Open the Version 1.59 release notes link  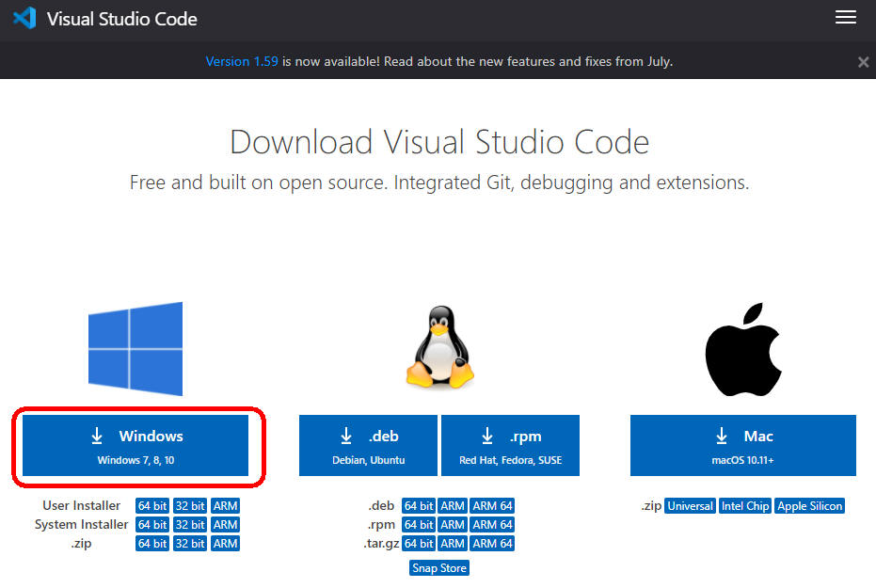241,61
